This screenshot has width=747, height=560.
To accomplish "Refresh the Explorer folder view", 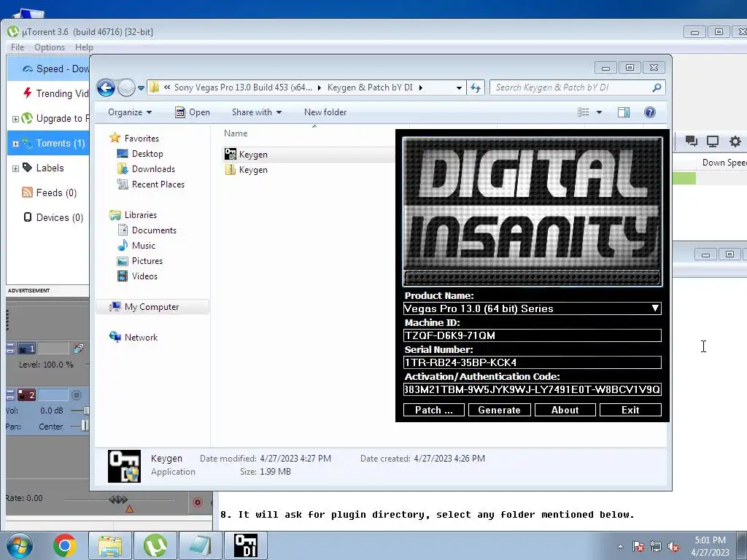I will pyautogui.click(x=476, y=87).
